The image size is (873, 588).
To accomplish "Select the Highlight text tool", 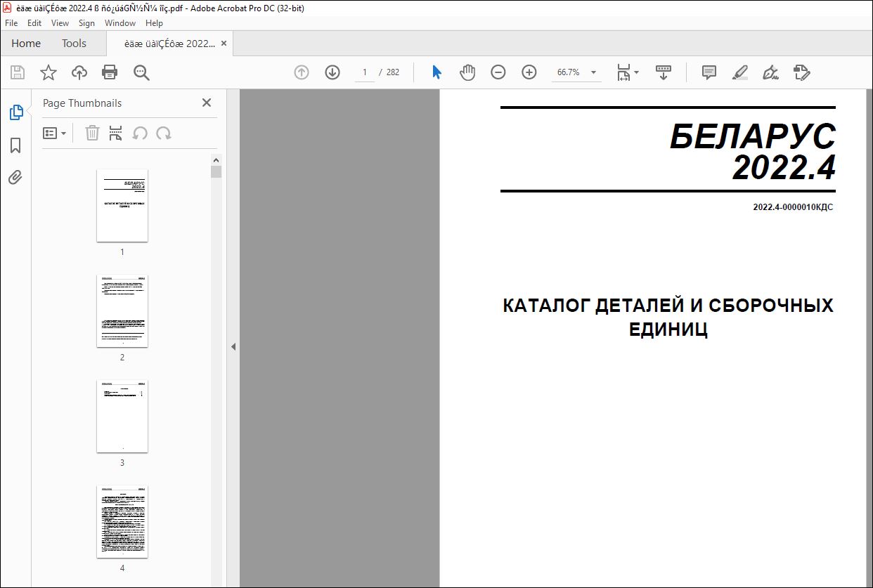I will [739, 72].
